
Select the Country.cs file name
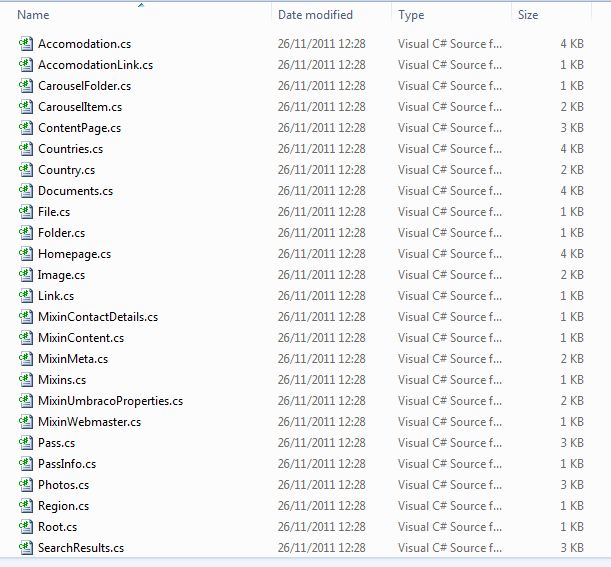(67, 170)
